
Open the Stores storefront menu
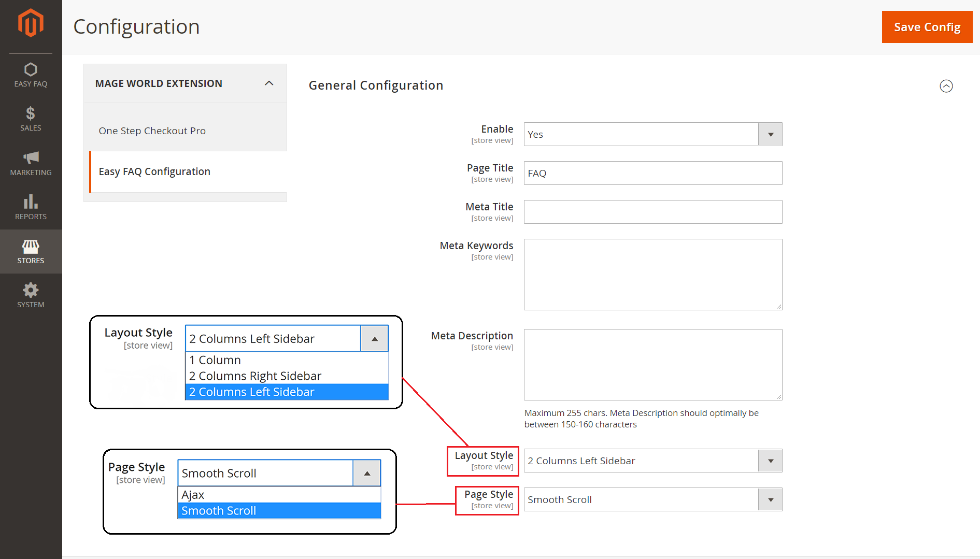pyautogui.click(x=31, y=252)
